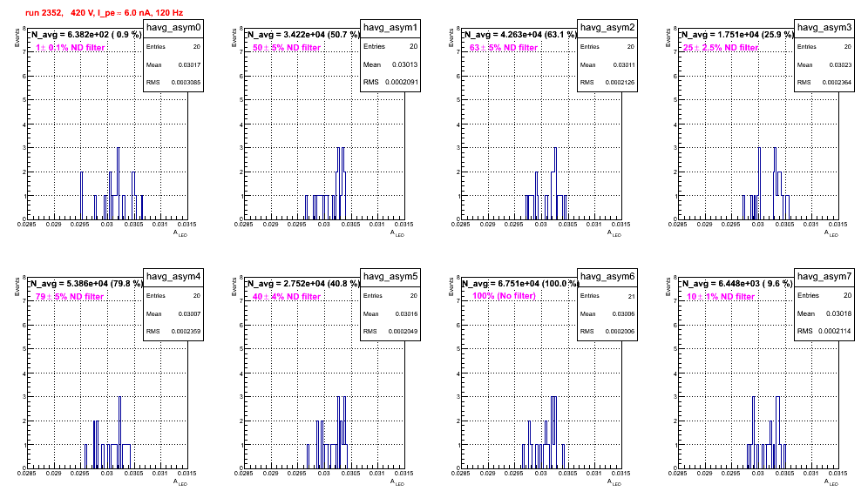Click the A_LED axis title under havg_asym3

831,233
